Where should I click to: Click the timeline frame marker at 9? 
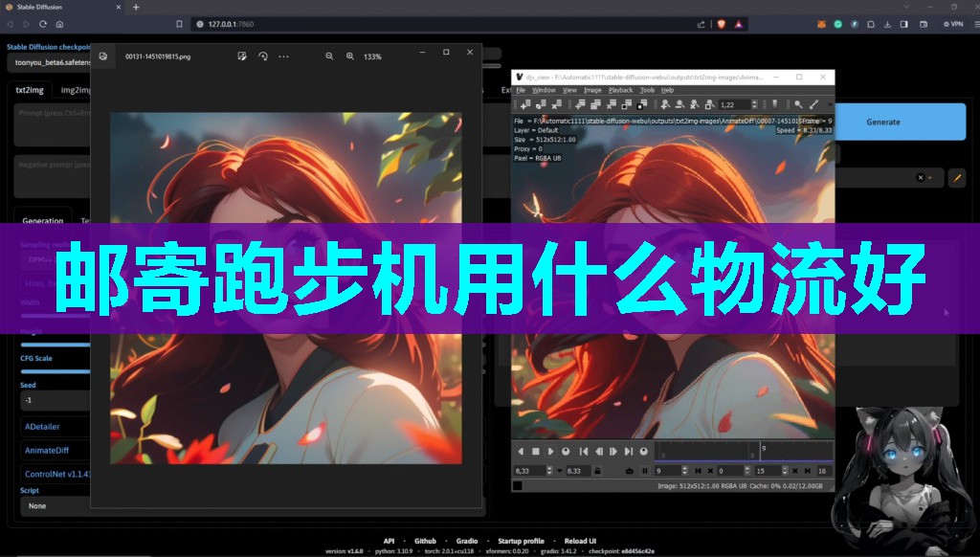(x=761, y=450)
